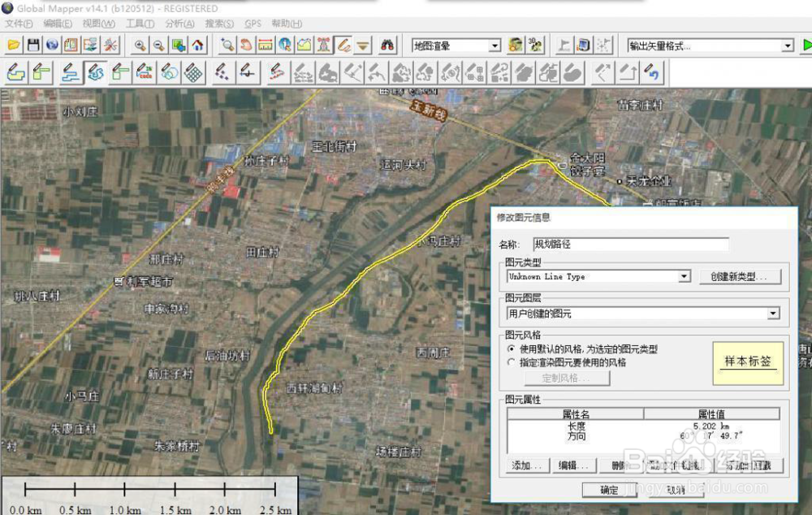Open the Overlay Control Center icon
The image size is (812, 515).
69,45
